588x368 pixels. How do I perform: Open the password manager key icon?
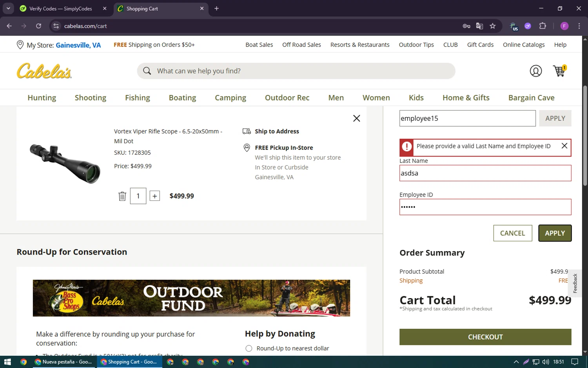pyautogui.click(x=466, y=26)
